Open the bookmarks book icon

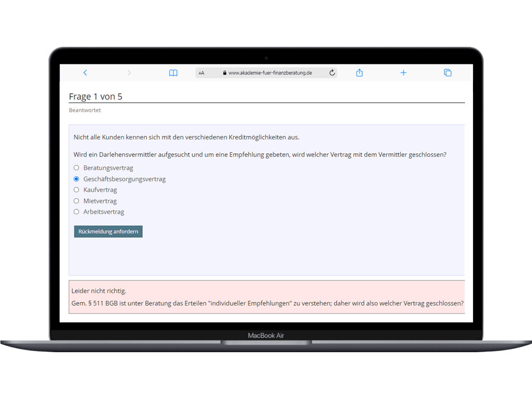coord(173,73)
